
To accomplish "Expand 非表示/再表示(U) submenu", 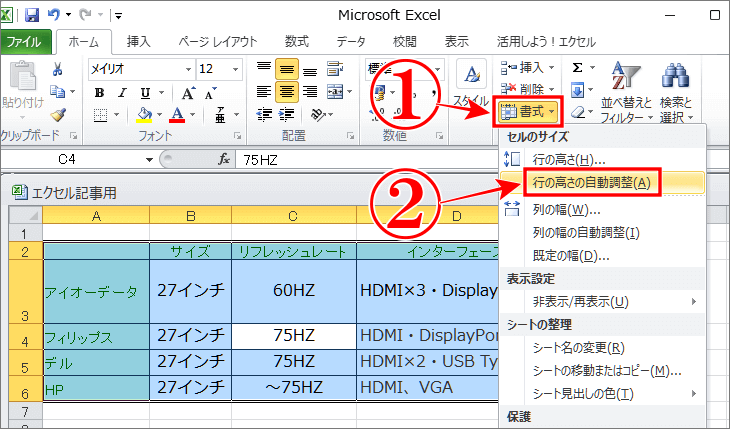I will (602, 302).
